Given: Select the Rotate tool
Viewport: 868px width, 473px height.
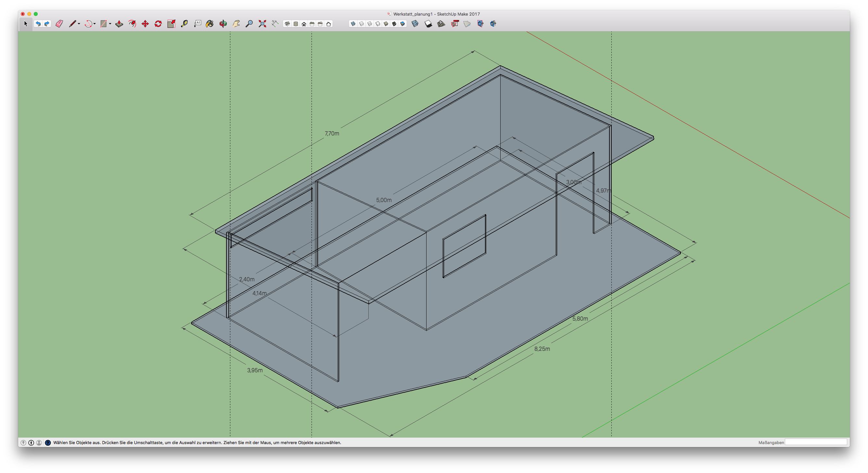Looking at the screenshot, I should click(x=158, y=24).
